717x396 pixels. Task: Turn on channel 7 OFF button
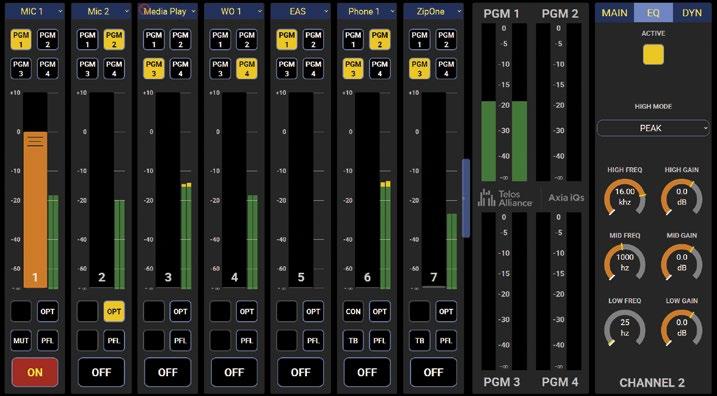(433, 372)
